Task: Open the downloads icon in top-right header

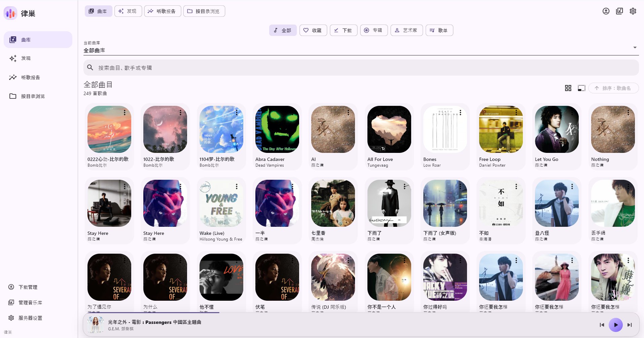Action: (606, 11)
